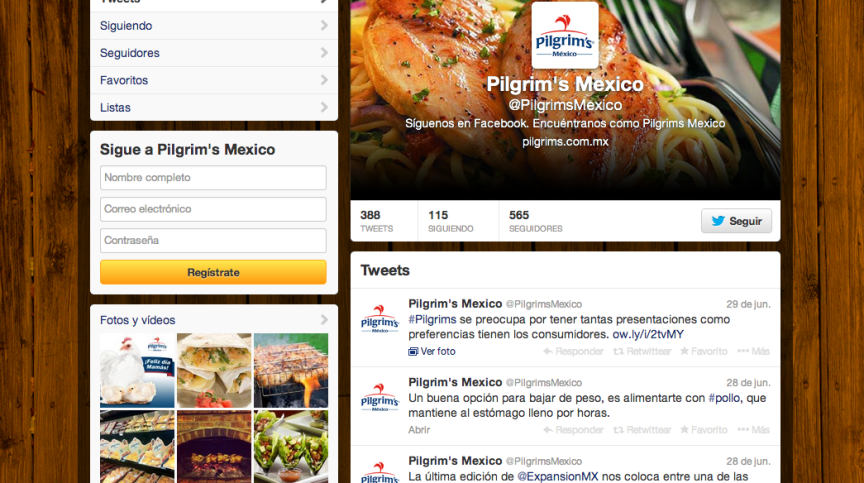Open the grilled chicken photo thumbnail
Image resolution: width=864 pixels, height=483 pixels.
pos(291,370)
